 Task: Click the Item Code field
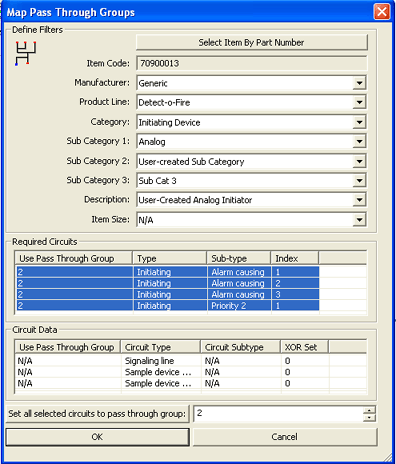click(x=252, y=63)
